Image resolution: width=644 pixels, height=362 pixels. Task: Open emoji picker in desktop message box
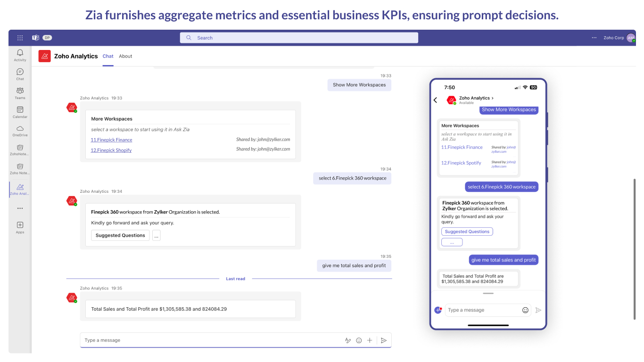[x=359, y=340]
